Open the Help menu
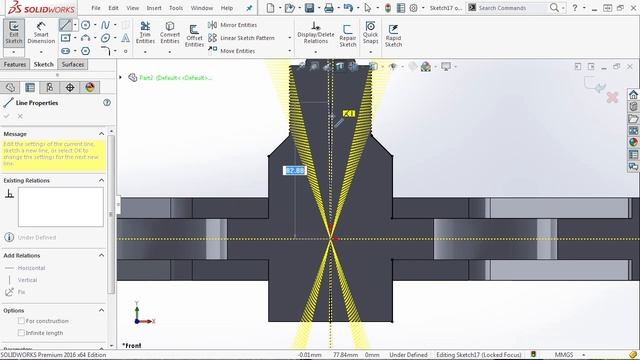This screenshot has height=360, width=640. (x=227, y=8)
